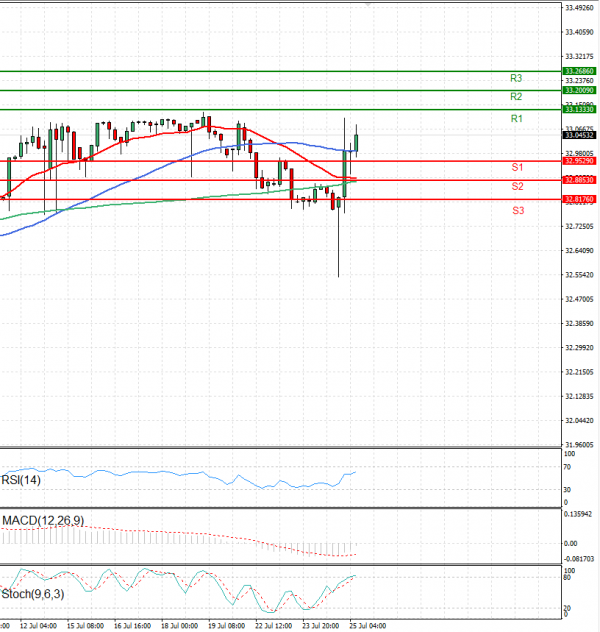Screen dimensions: 600x632
Task: Click the 33.32175 price axis value
Action: [x=579, y=56]
